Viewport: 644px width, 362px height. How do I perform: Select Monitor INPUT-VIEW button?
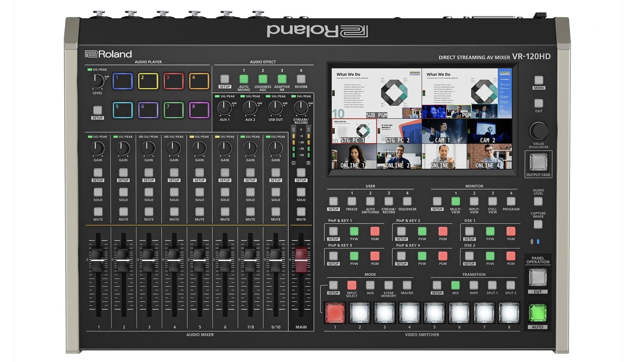tap(474, 201)
